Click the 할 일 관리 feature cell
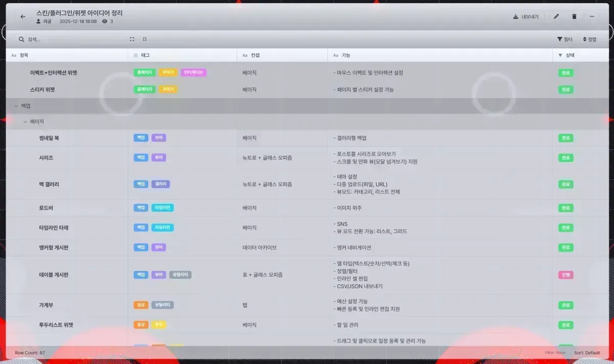The image size is (614, 364). pyautogui.click(x=346, y=325)
